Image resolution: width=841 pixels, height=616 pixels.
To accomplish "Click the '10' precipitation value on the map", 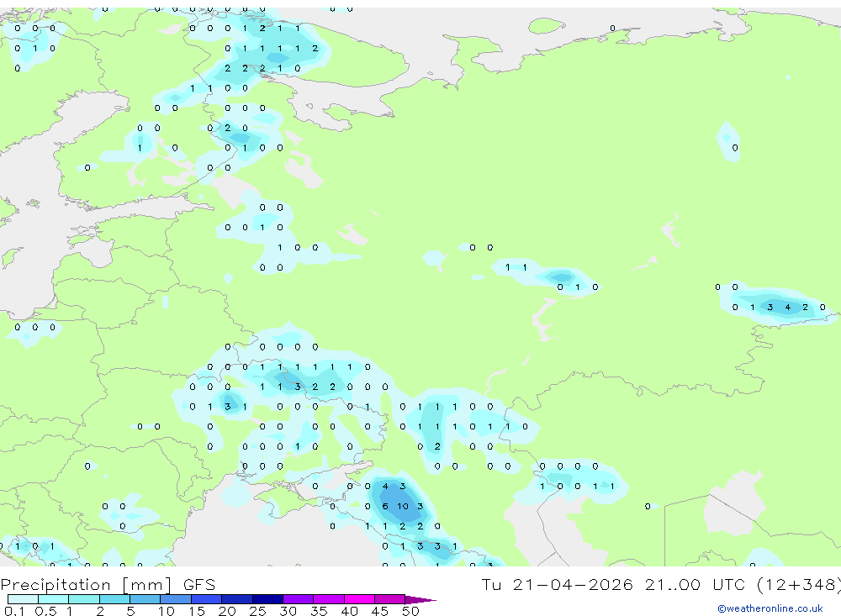I will tap(403, 506).
